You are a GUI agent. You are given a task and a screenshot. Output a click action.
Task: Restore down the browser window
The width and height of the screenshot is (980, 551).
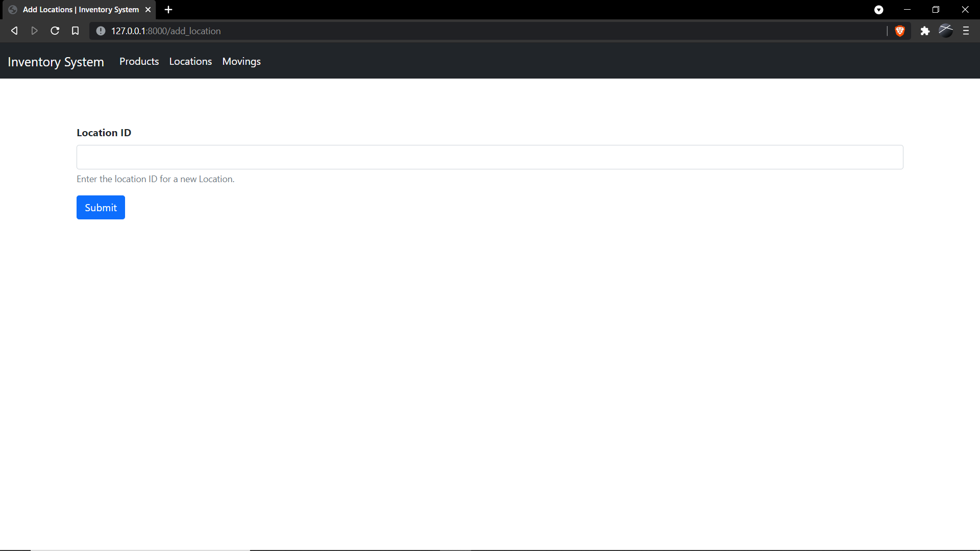click(936, 10)
